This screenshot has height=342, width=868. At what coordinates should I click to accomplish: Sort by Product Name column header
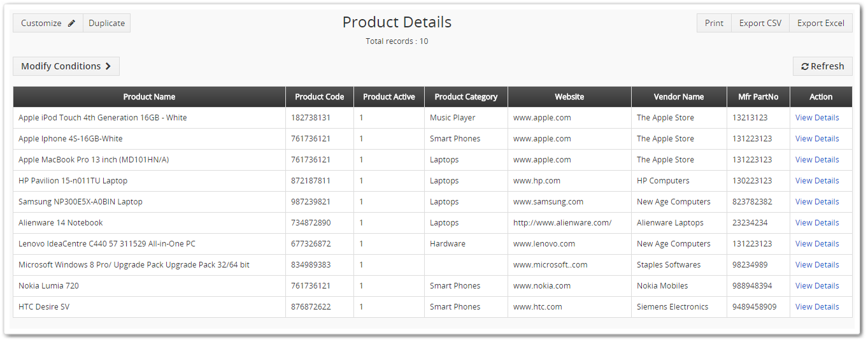[x=149, y=97]
